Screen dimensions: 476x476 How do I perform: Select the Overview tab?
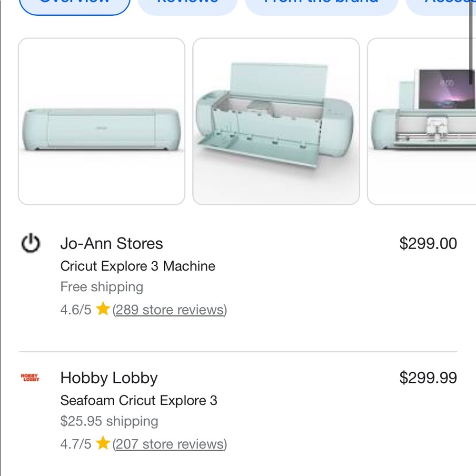pyautogui.click(x=74, y=4)
